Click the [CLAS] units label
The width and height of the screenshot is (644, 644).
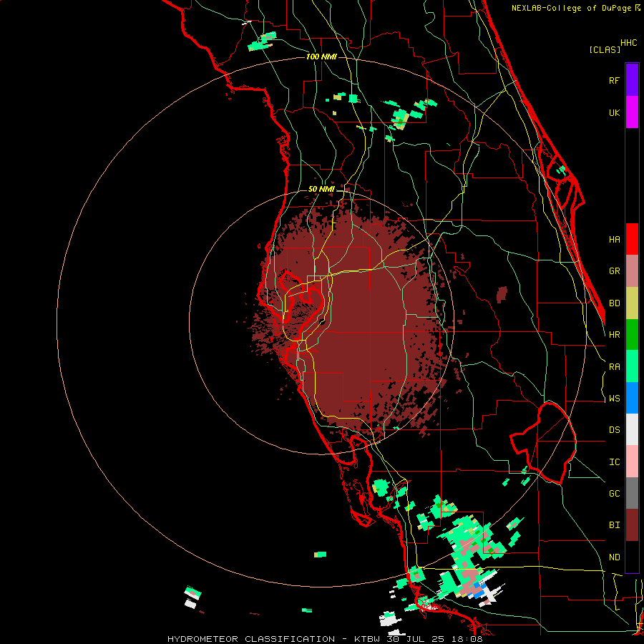605,50
